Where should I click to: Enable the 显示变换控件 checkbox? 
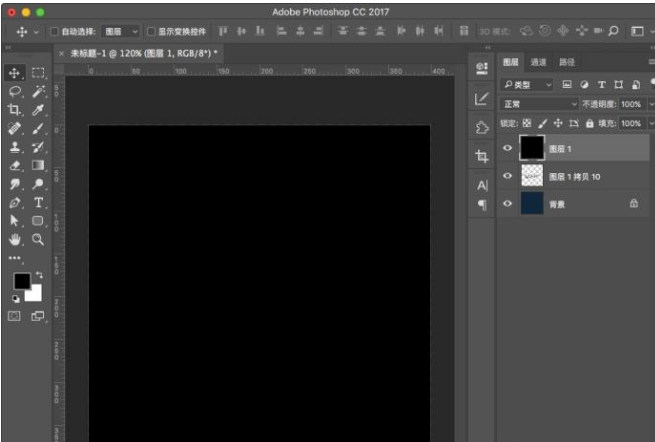[x=151, y=31]
